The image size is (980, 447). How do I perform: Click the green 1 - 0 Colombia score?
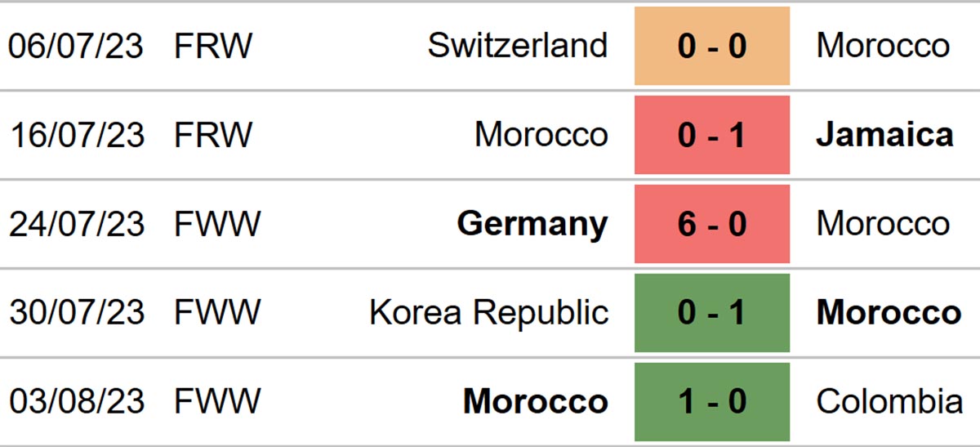click(x=712, y=402)
